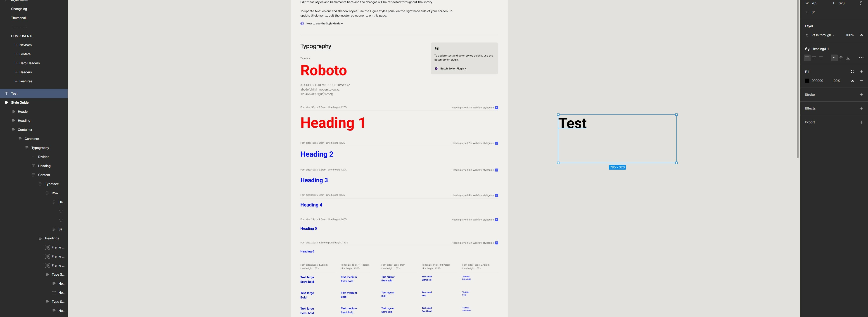This screenshot has height=317, width=868.
Task: Remove the 000000 fill with minus
Action: click(x=861, y=81)
